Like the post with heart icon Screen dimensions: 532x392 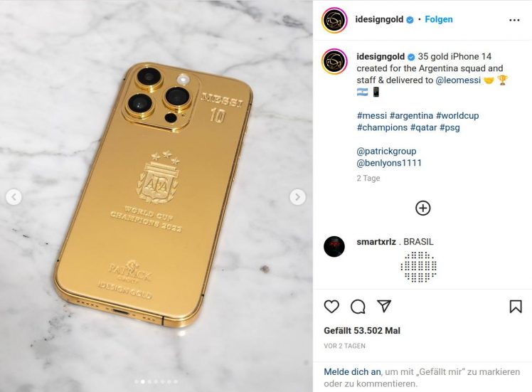331,307
